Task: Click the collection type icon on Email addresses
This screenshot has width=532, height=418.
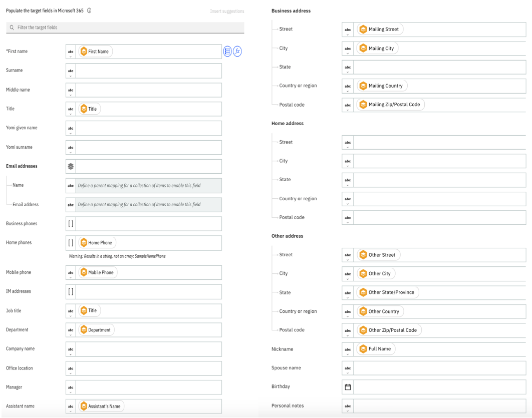Action: 71,166
